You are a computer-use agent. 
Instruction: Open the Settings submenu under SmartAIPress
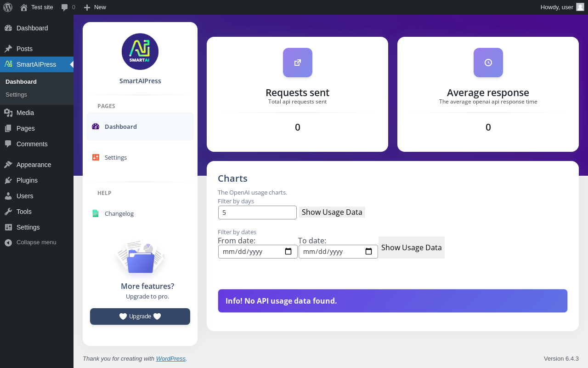37,94
